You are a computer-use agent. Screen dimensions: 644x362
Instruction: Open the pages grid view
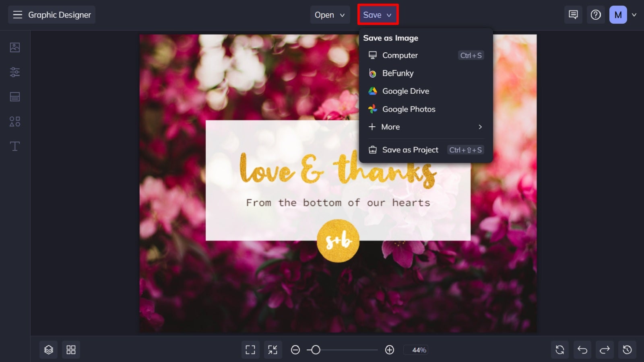[71, 350]
